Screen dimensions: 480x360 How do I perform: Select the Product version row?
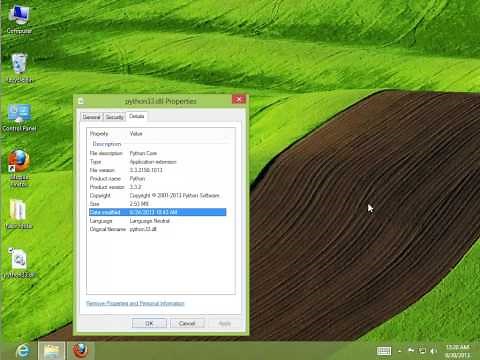pyautogui.click(x=157, y=187)
